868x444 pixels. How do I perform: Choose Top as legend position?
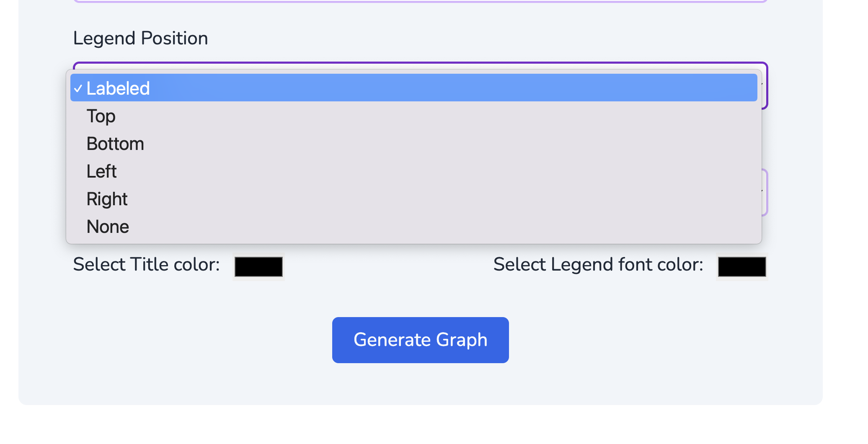[101, 116]
